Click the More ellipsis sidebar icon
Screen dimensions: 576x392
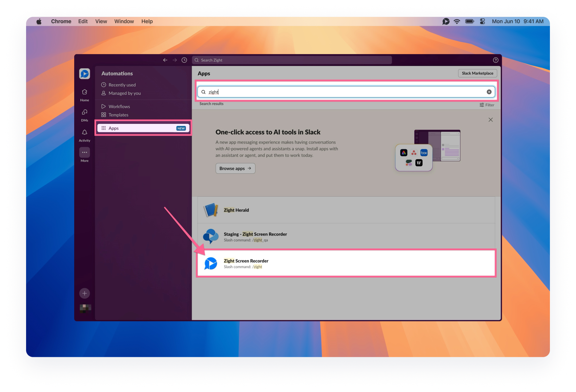(x=84, y=153)
